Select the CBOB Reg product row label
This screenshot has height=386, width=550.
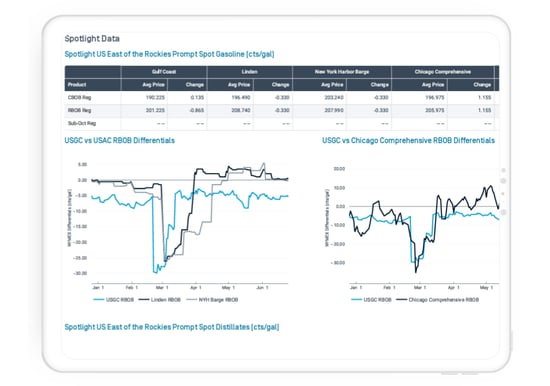(79, 98)
